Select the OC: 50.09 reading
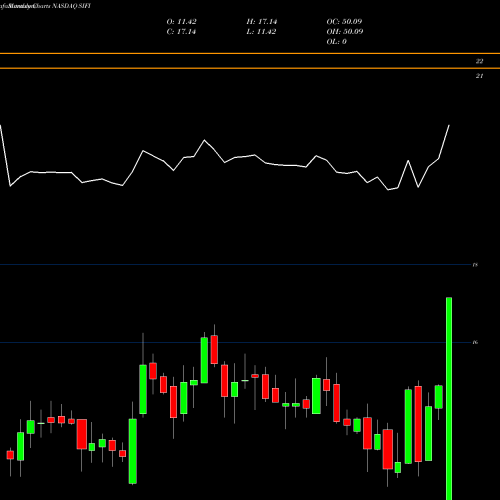 [344, 22]
